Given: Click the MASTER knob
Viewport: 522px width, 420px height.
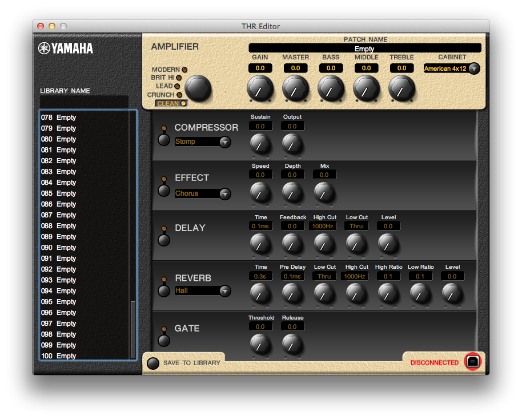Looking at the screenshot, I should point(295,89).
